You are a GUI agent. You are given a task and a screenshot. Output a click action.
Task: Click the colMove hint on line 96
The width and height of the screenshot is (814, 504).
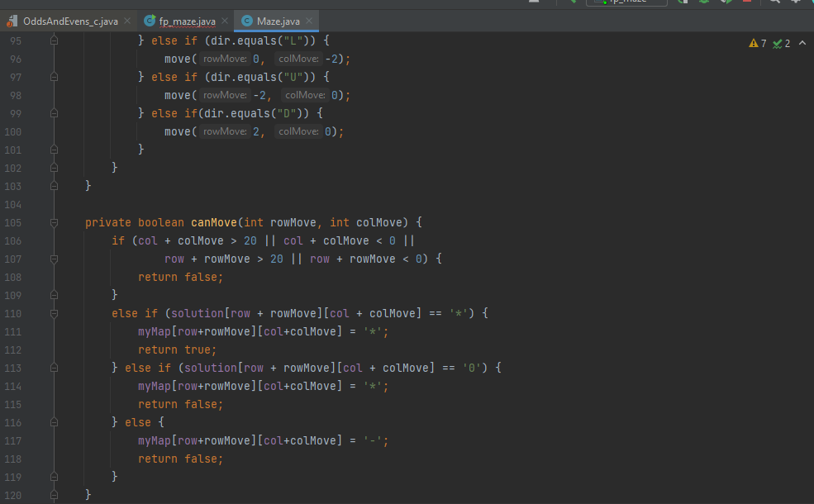[x=298, y=59]
